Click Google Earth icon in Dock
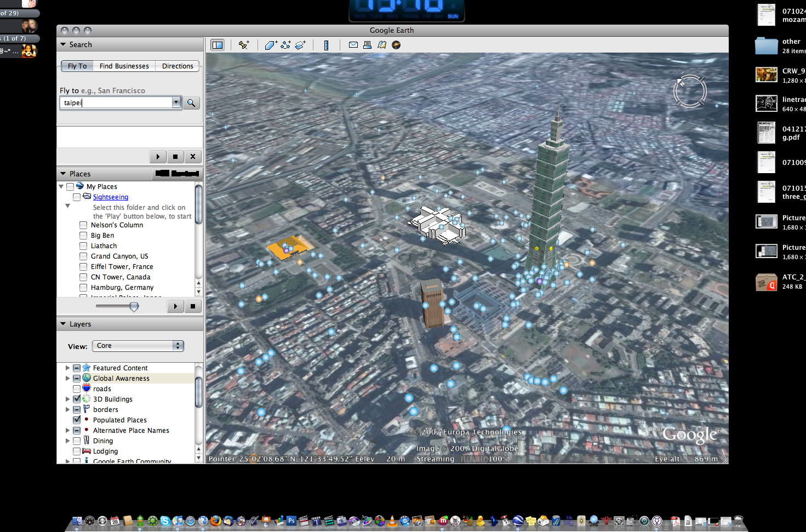The image size is (806, 532). 517,521
